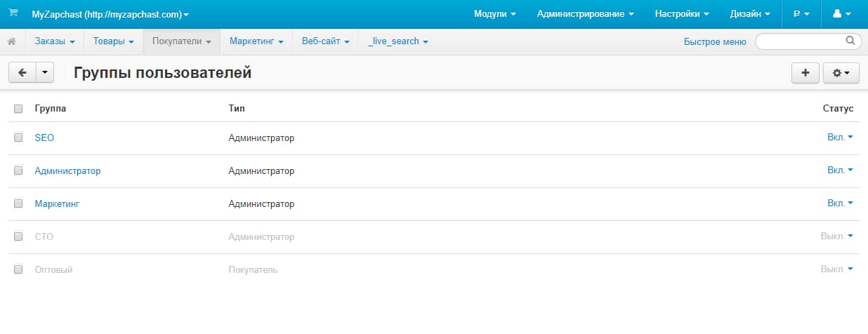Viewport: 868px width, 334px height.
Task: Open the Заказы menu
Action: click(55, 41)
